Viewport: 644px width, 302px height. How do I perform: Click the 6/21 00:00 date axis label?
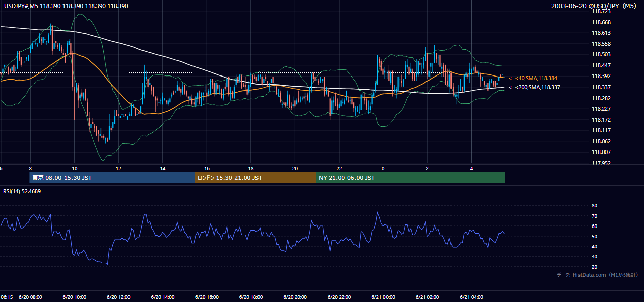click(383, 297)
